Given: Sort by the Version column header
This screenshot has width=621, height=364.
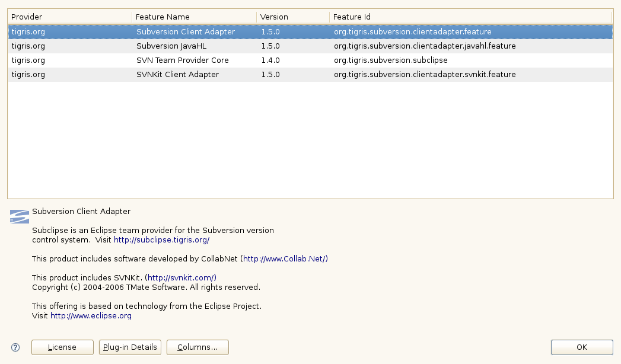Looking at the screenshot, I should coord(292,17).
